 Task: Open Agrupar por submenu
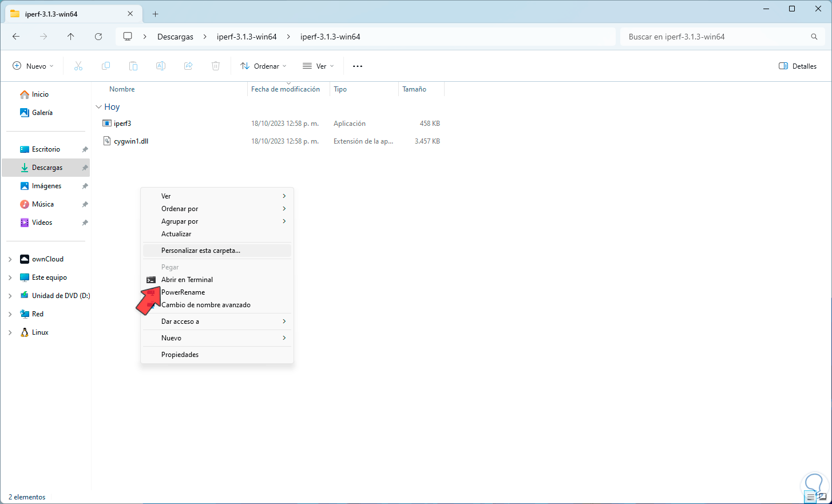click(217, 221)
